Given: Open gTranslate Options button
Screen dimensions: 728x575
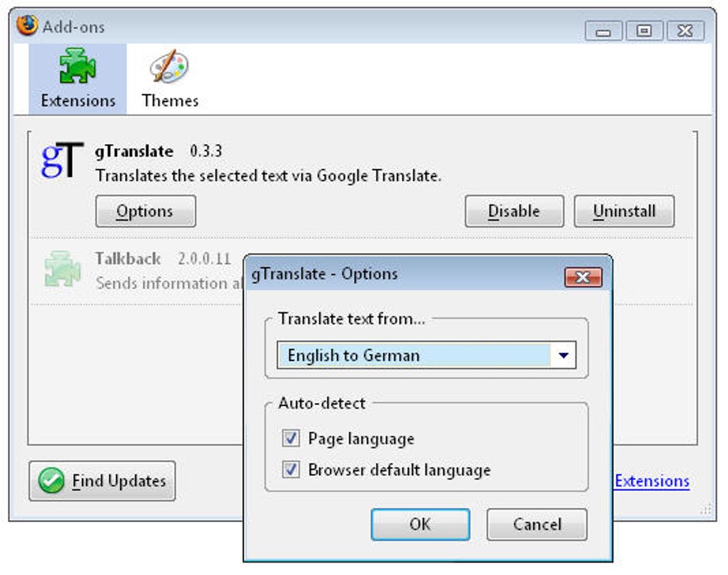Looking at the screenshot, I should (x=146, y=211).
